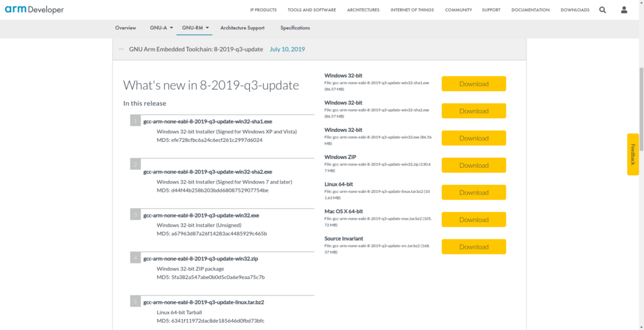Click "Linux 64-bit Tarball" description
644x330 pixels.
coord(179,312)
